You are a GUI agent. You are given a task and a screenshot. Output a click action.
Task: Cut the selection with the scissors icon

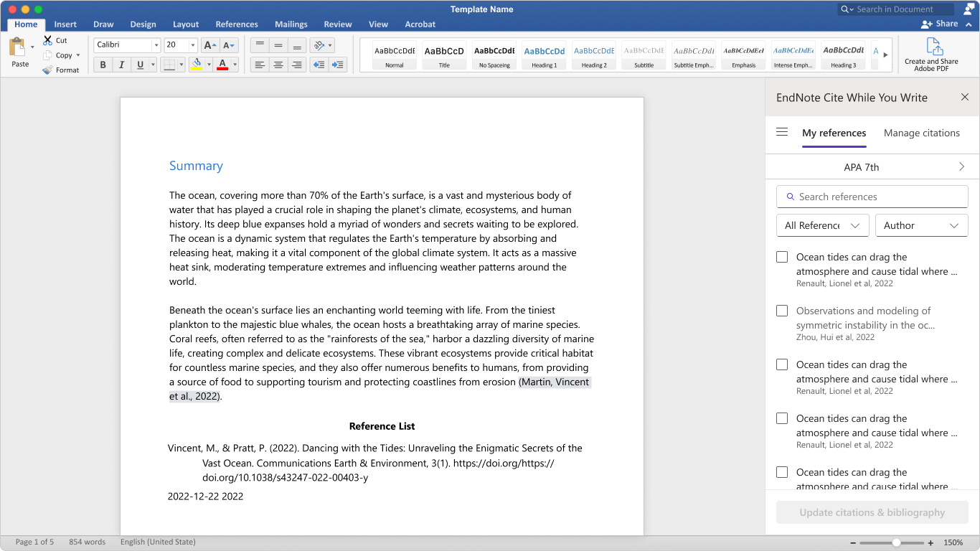tap(48, 40)
